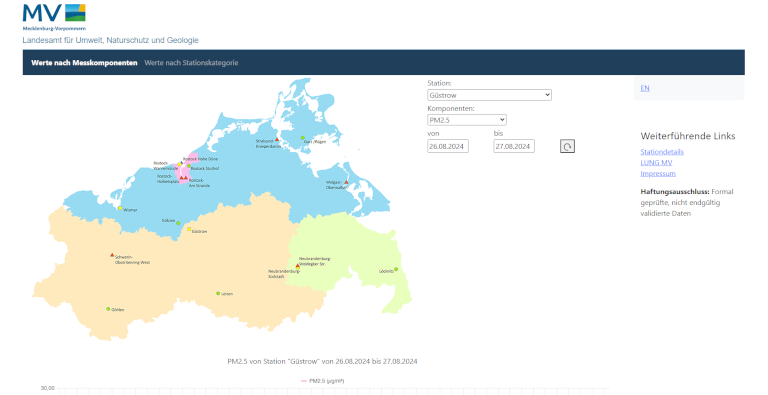Click the 'bis' date field 27.08.2024
Viewport: 768px width, 395px height.
click(514, 146)
